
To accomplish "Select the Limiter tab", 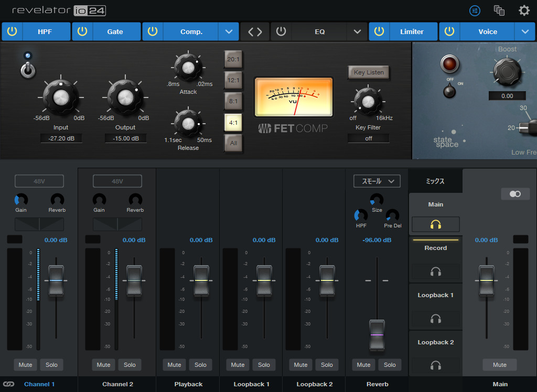I will (412, 31).
